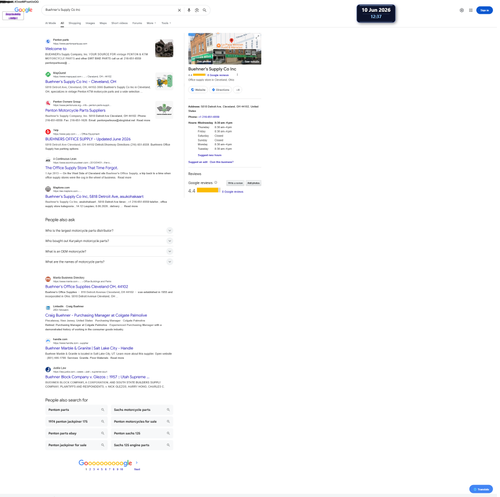Switch to the Images tab
Image resolution: width=500 pixels, height=497 pixels.
coord(90,23)
